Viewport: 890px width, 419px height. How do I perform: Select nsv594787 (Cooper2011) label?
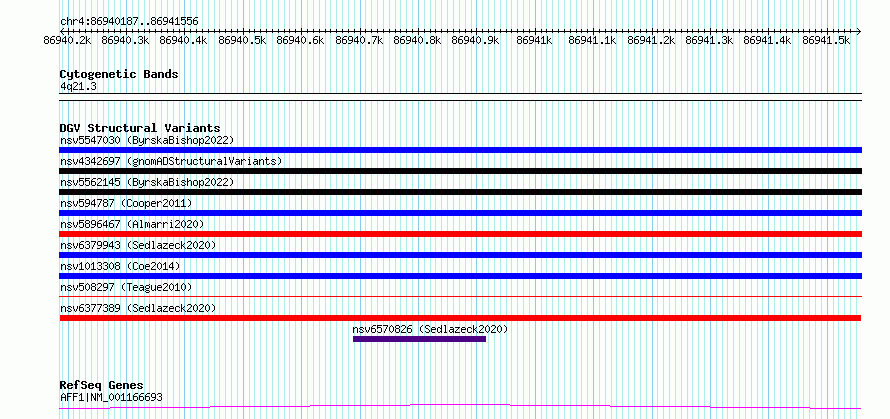point(126,203)
